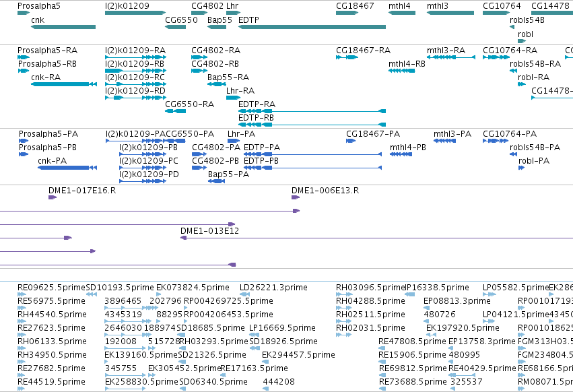
Task: Select the Prosalpha5-RB transcript label
Action: pos(48,63)
